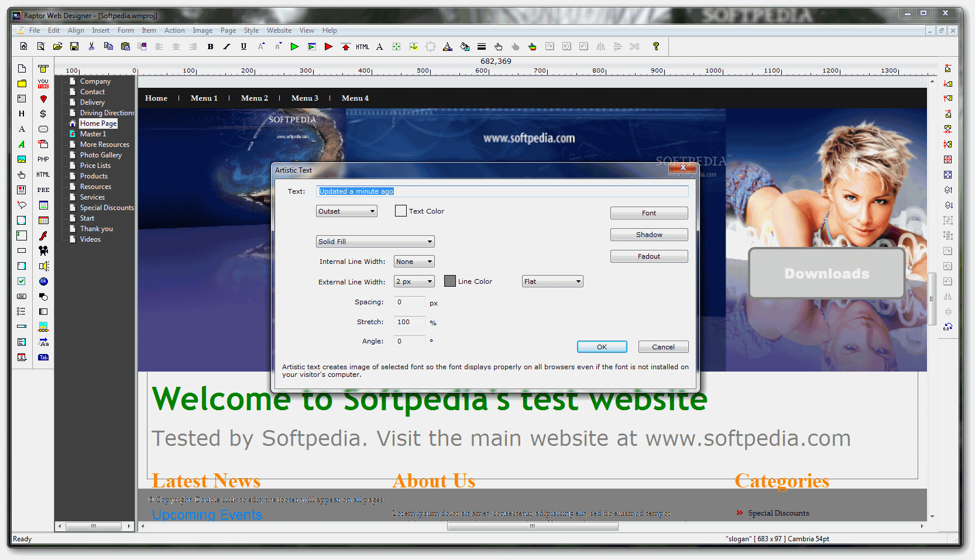
Task: Open the Internal Line Width dropdown
Action: tap(414, 262)
